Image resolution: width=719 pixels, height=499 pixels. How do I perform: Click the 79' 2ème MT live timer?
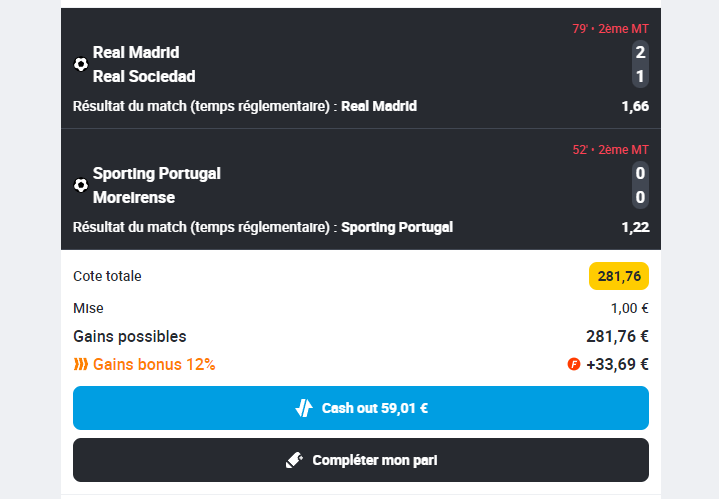point(610,28)
